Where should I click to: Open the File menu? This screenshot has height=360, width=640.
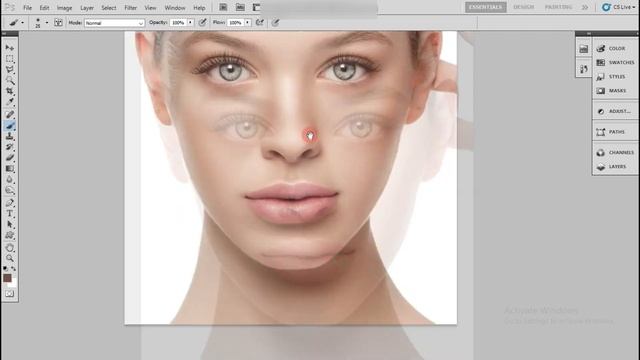[x=27, y=8]
